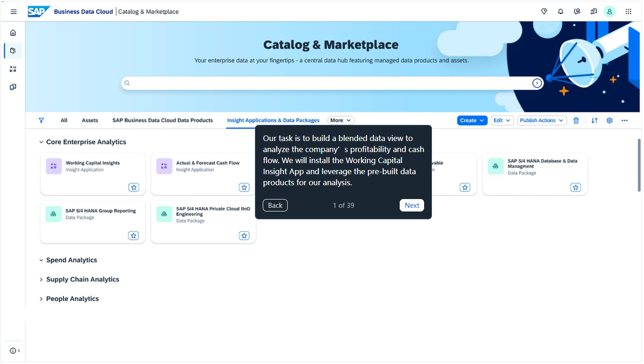The image size is (644, 364).
Task: Select the All tab
Action: (64, 120)
